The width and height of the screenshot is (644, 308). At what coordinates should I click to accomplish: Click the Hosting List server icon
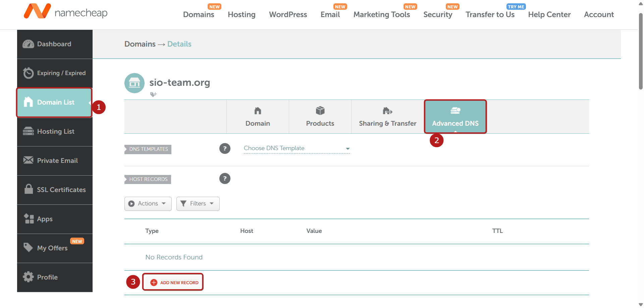click(28, 131)
